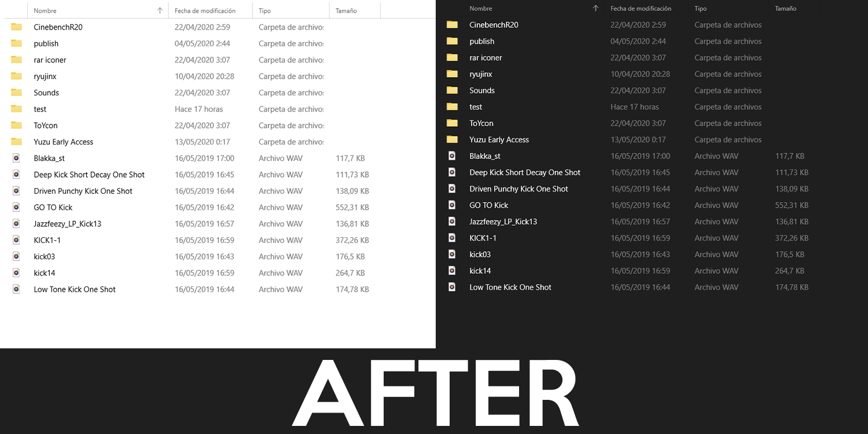Select the Jazzfeezy_LP_Kick13 WAV icon
The height and width of the screenshot is (434, 868).
point(15,224)
